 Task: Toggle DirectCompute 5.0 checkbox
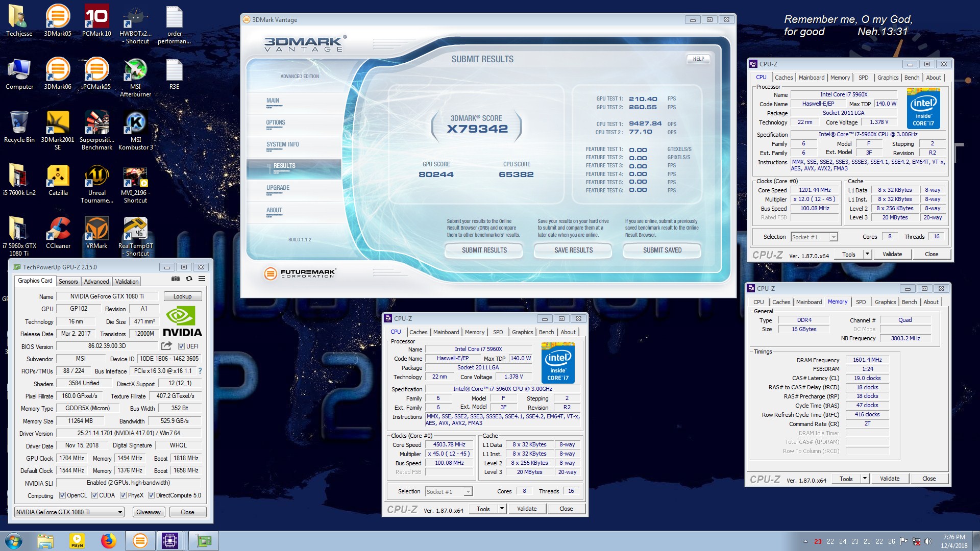click(151, 495)
